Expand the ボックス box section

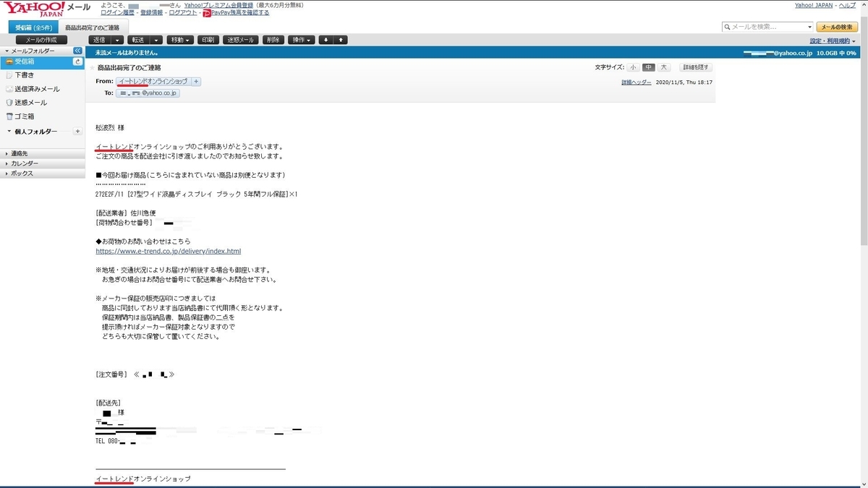(x=42, y=174)
